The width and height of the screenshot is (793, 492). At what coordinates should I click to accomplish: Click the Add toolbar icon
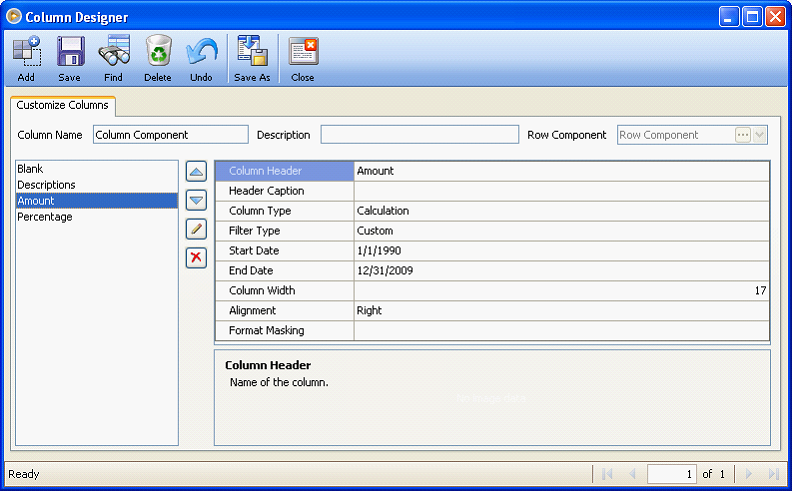click(x=27, y=51)
